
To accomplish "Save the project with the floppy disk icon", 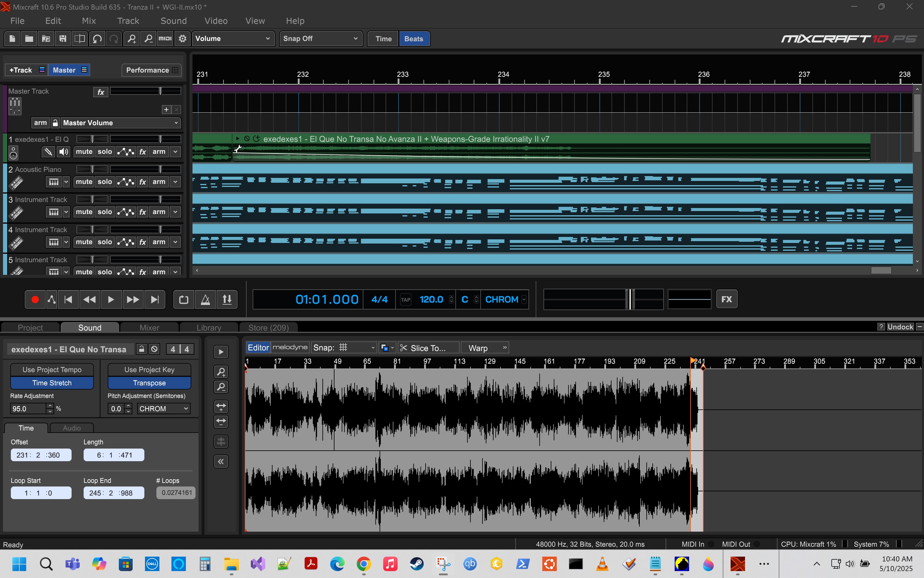I will [63, 39].
